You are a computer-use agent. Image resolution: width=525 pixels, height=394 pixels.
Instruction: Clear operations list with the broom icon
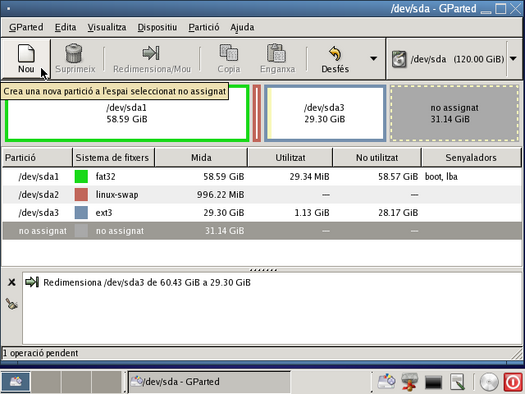pyautogui.click(x=12, y=304)
